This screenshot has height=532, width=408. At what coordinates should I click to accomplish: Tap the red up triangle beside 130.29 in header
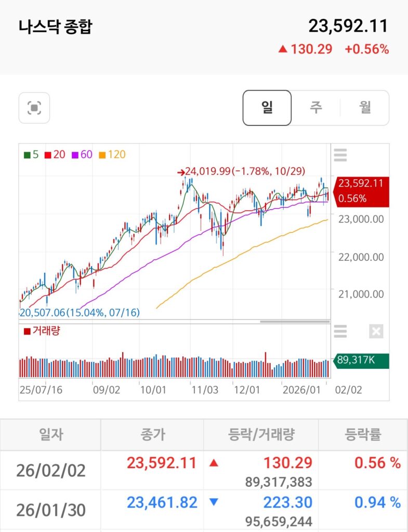click(x=282, y=49)
